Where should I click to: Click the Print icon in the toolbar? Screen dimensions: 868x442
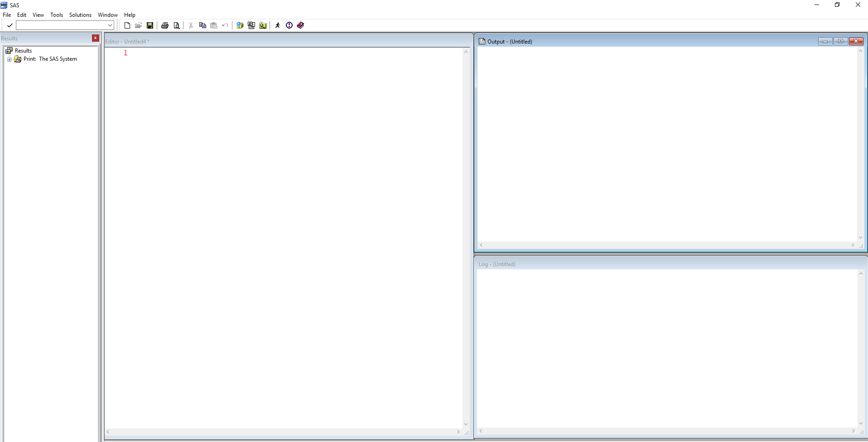pos(165,25)
